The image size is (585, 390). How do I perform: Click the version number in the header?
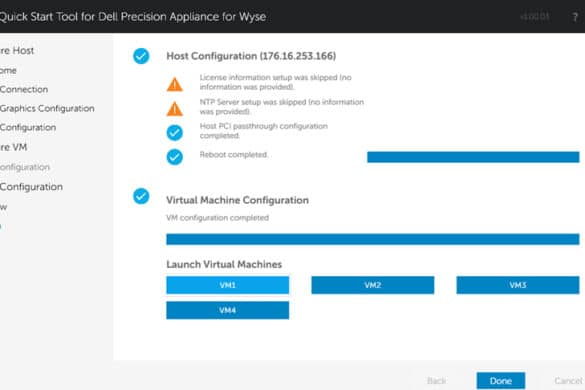535,17
